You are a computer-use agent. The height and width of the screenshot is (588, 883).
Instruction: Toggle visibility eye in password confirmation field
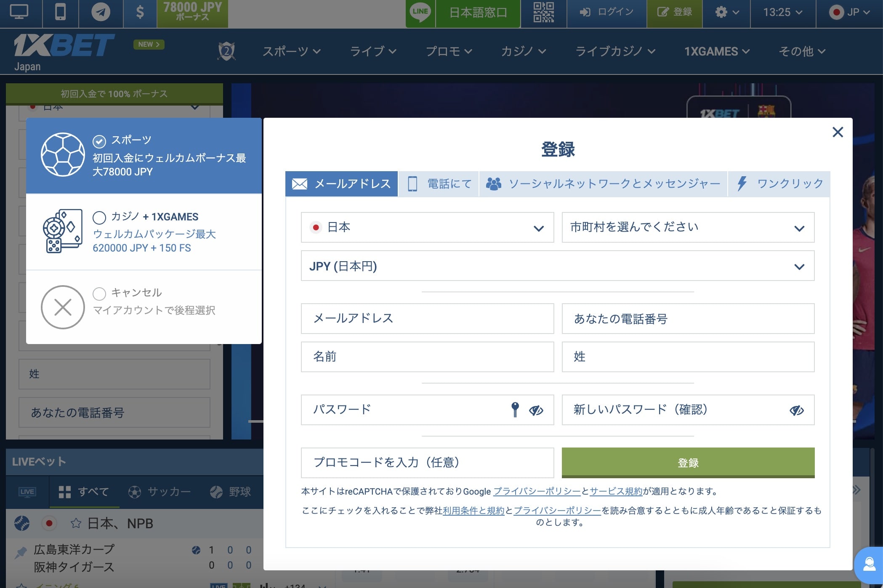(x=796, y=410)
